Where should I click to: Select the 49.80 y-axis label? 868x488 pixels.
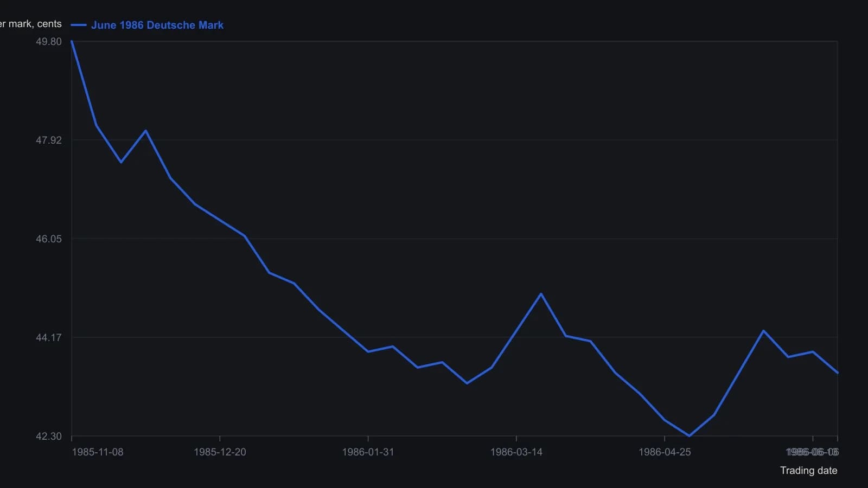(49, 42)
